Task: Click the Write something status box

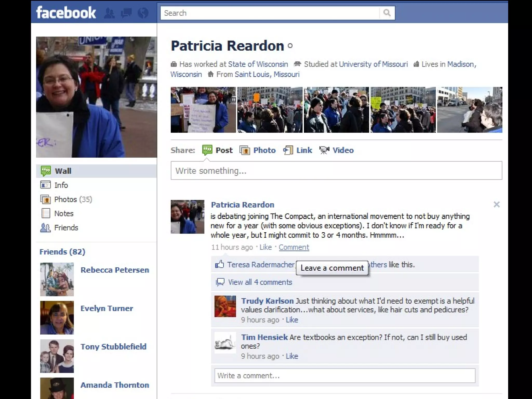Action: (x=336, y=171)
